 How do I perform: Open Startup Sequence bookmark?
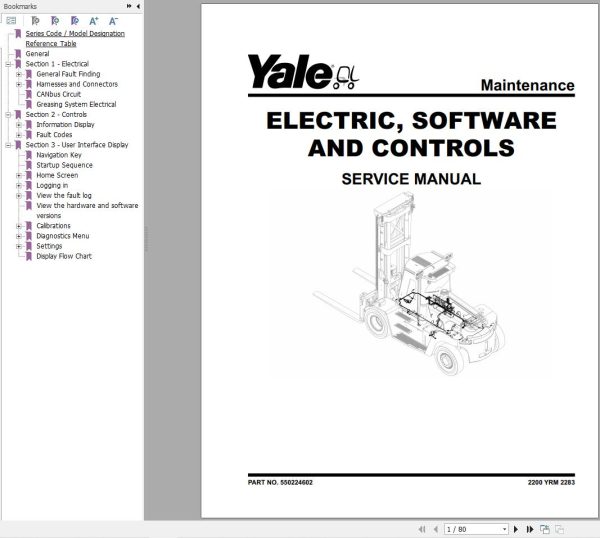(x=64, y=165)
